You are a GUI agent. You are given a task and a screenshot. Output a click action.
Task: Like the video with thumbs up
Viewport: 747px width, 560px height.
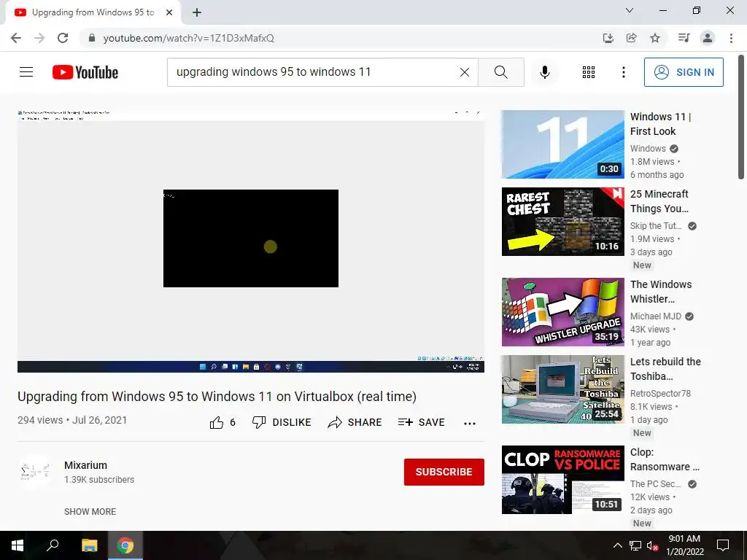tap(222, 422)
